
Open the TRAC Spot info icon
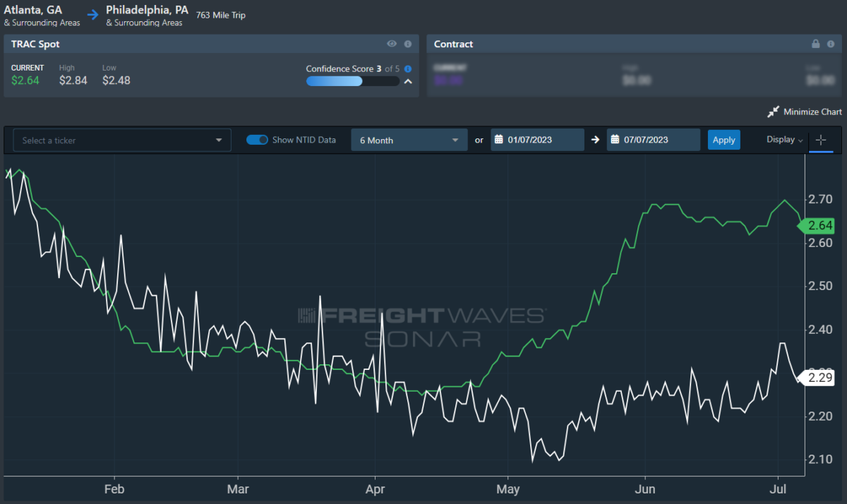[x=408, y=44]
